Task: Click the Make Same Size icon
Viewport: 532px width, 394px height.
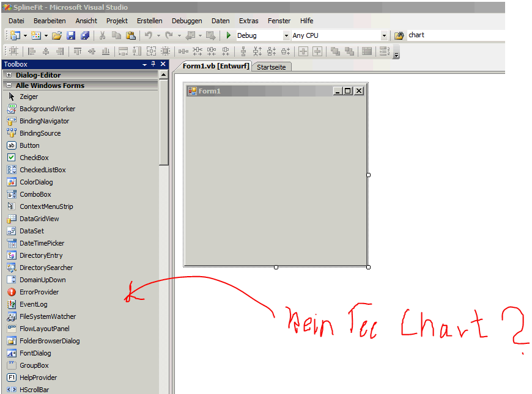Action: [151, 51]
